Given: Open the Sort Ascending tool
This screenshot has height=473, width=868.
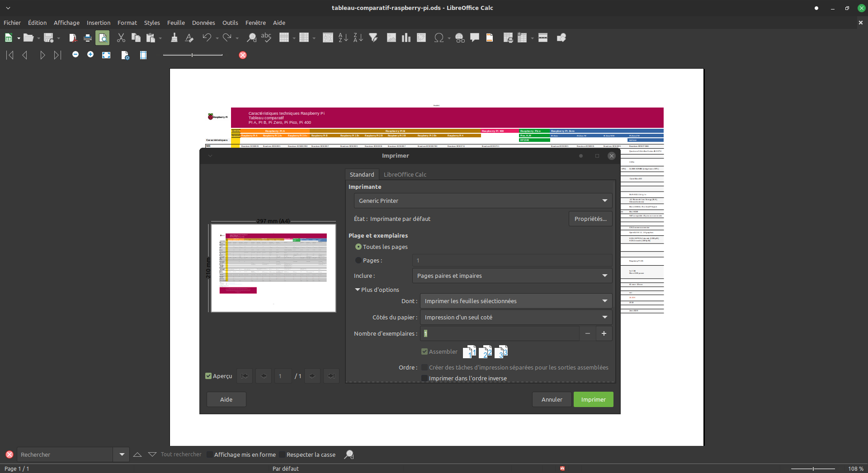Looking at the screenshot, I should pyautogui.click(x=343, y=38).
